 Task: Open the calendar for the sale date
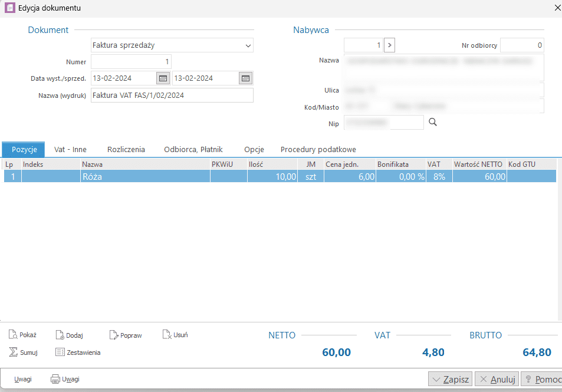tap(245, 78)
